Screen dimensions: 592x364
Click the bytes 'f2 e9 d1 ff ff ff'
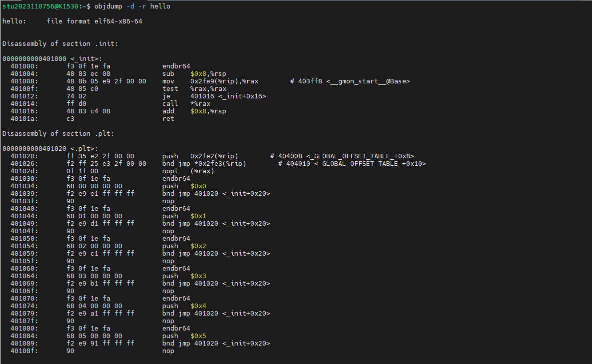pyautogui.click(x=100, y=224)
